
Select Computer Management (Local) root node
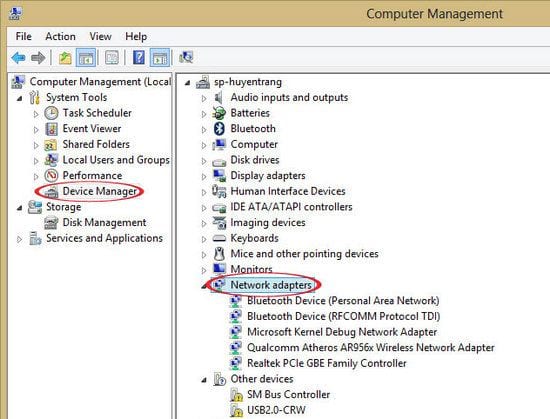(100, 82)
